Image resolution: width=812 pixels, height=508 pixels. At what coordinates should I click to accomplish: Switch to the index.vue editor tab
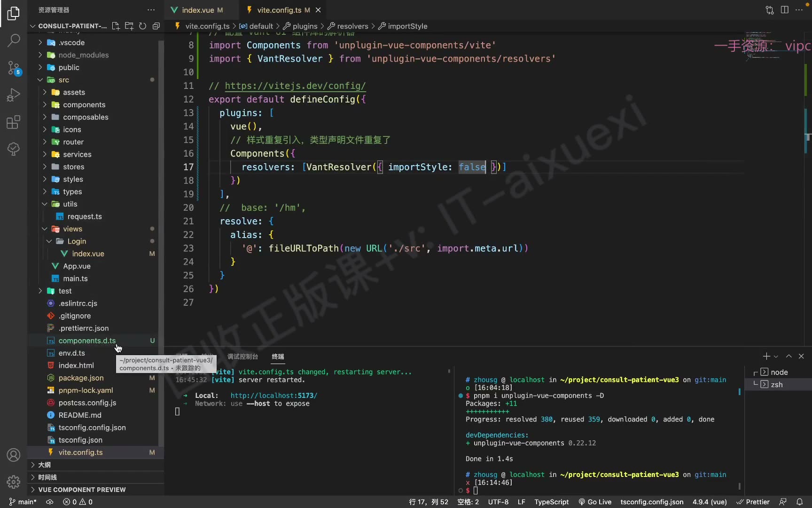[x=197, y=10]
